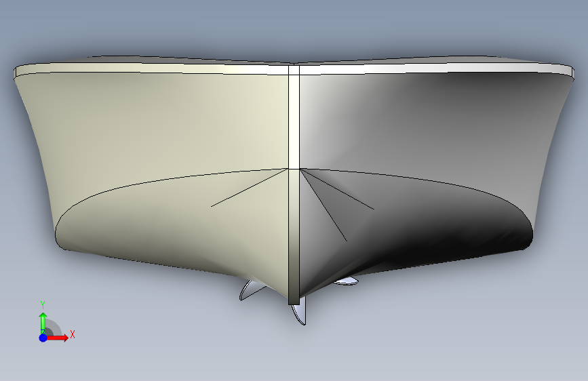The image size is (588, 381).
Task: Click the blue Z axis dot of triad
Action: tap(43, 338)
